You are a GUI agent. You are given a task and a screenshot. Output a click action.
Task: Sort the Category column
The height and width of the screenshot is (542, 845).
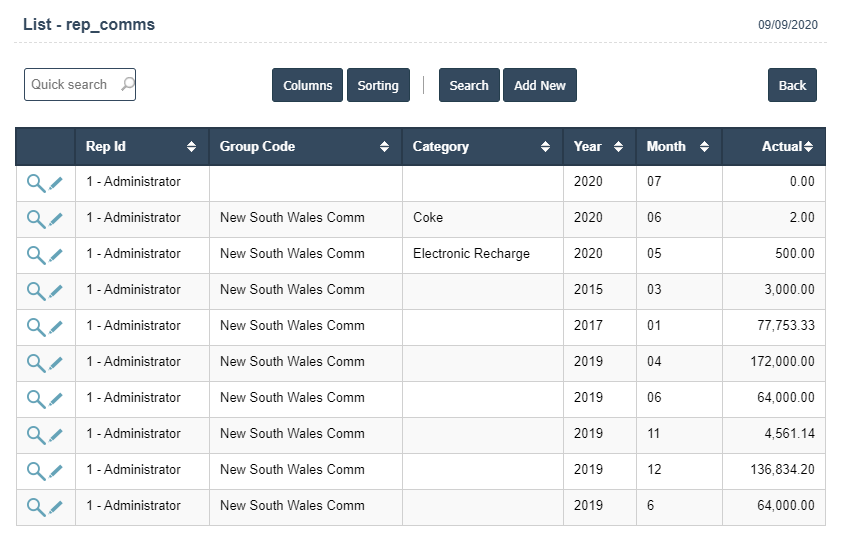click(545, 147)
